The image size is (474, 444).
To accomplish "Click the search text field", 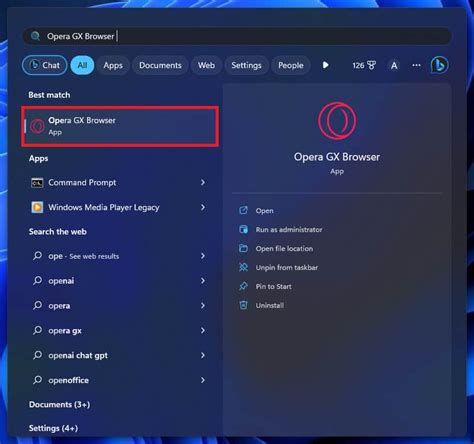I will click(237, 36).
